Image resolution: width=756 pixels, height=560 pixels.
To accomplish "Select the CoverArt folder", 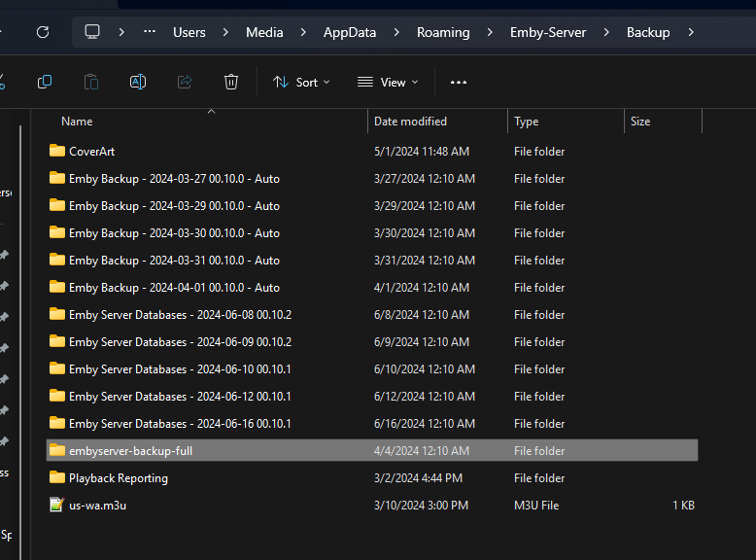I will [91, 152].
